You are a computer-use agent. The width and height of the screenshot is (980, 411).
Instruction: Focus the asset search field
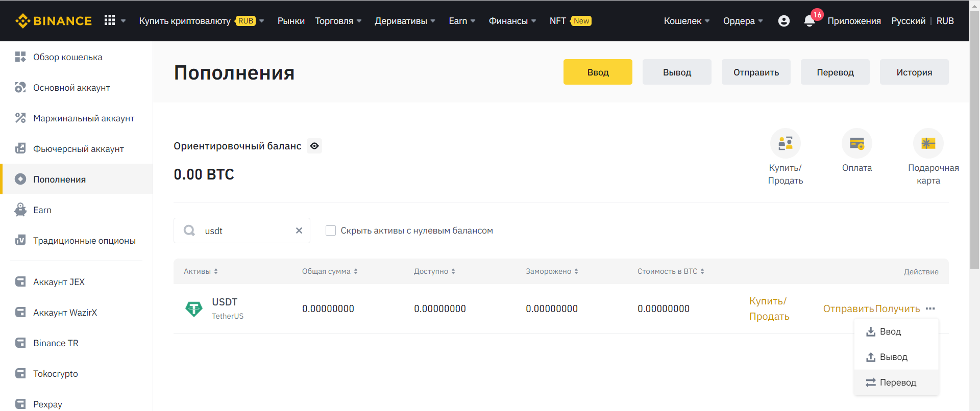click(x=242, y=230)
